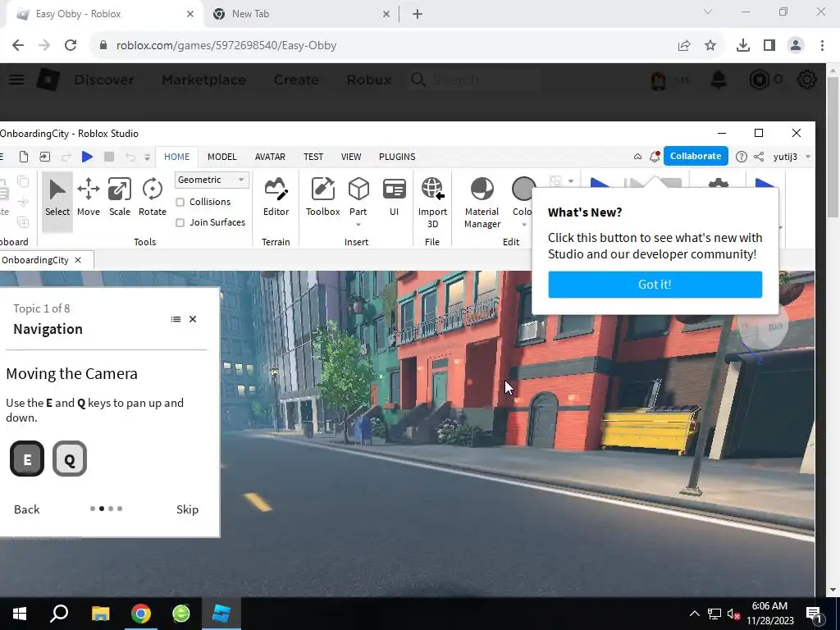Open the Geometric mode dropdown

(x=212, y=180)
